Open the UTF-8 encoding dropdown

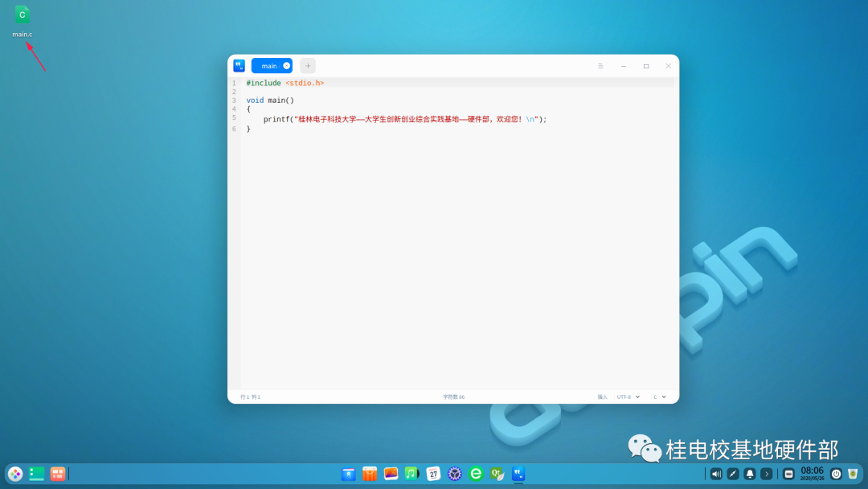point(628,397)
